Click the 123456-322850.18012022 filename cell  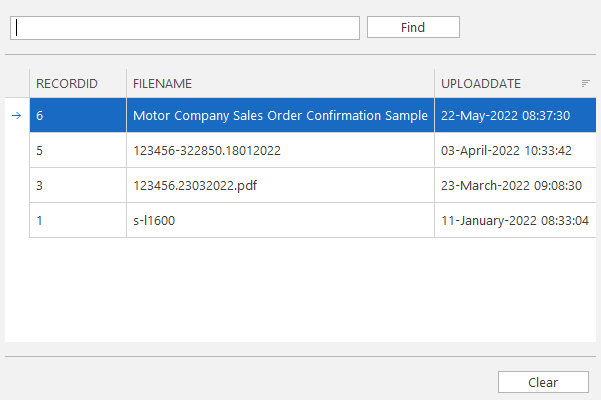(x=280, y=150)
